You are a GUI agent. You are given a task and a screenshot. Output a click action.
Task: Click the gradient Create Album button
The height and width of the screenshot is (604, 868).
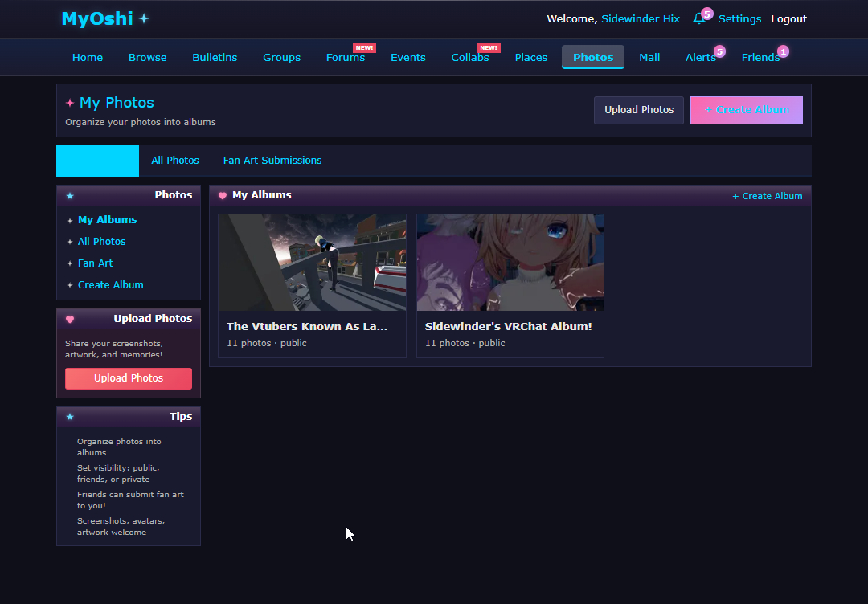click(x=746, y=110)
